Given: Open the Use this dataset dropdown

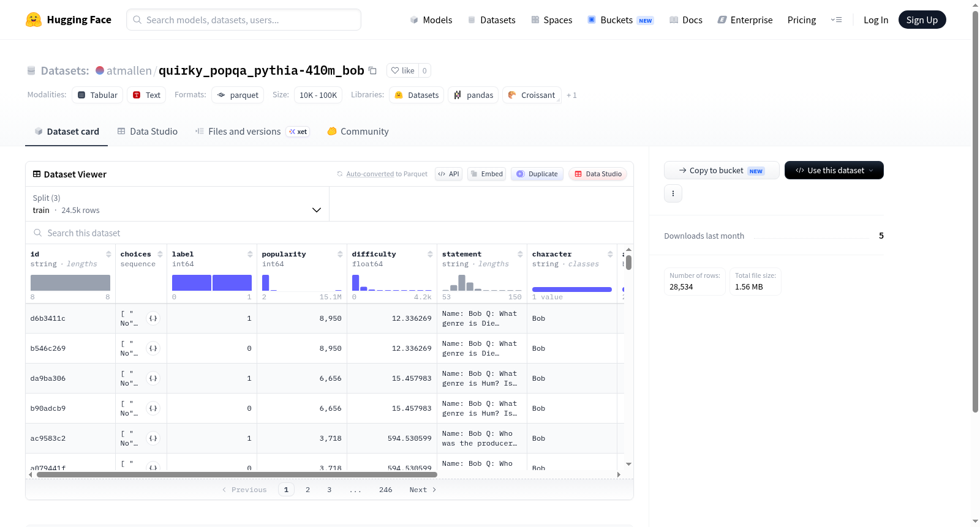Looking at the screenshot, I should (x=834, y=170).
